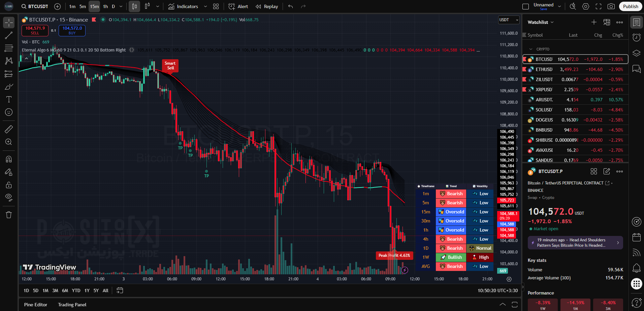Viewport: 644px width, 311px height.
Task: Toggle hide all drawings eye icon
Action: (9, 197)
